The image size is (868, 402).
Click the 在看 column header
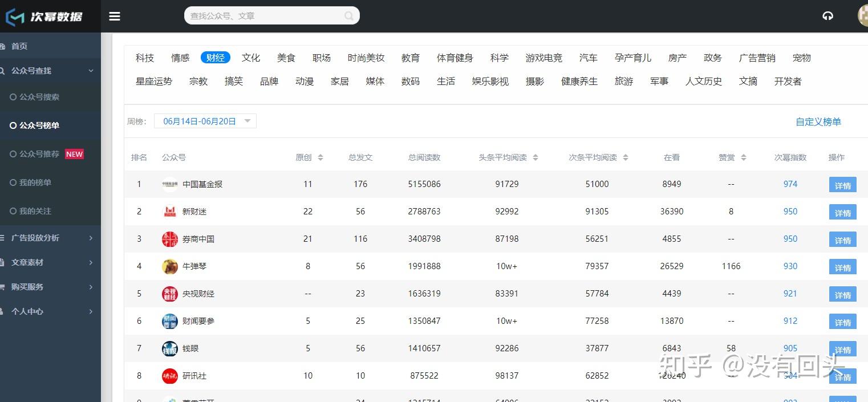[672, 157]
